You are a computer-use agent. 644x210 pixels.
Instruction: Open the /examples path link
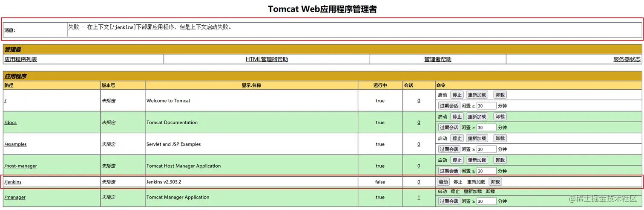(x=15, y=144)
